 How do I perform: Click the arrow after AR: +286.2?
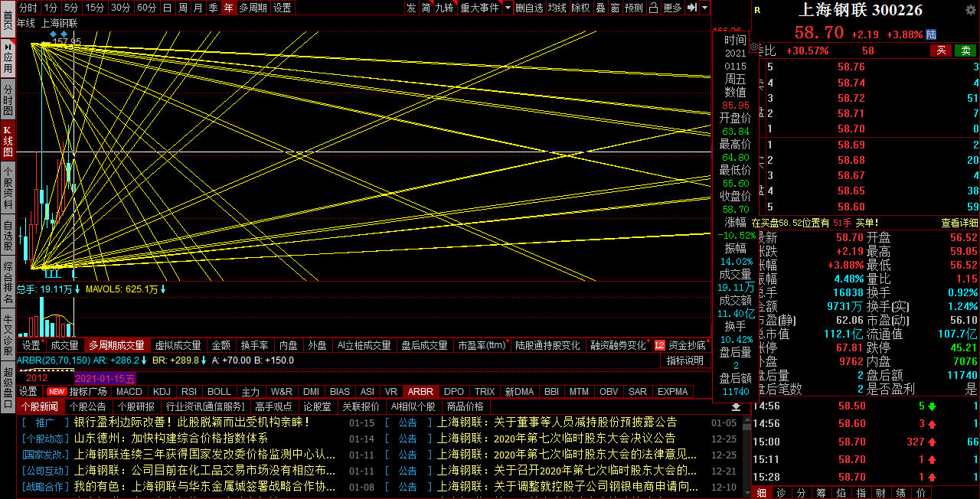tap(144, 360)
